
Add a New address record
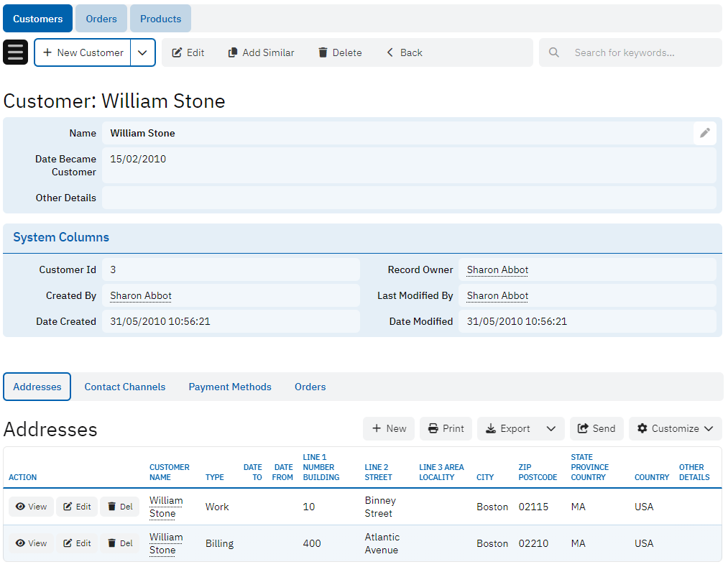click(389, 428)
